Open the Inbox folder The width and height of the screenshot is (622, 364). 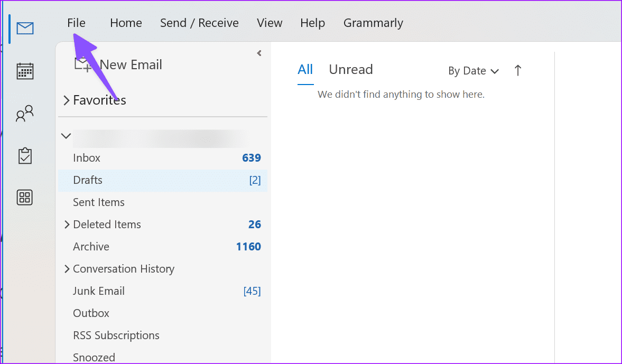point(87,157)
